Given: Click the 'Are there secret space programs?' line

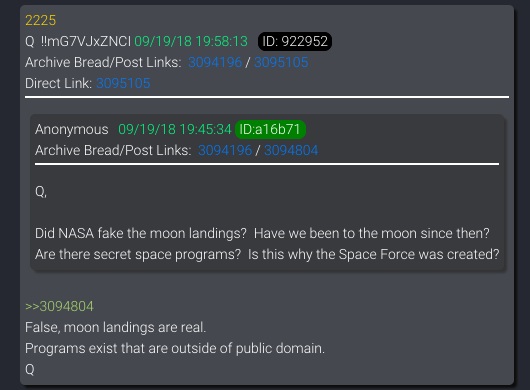Looking at the screenshot, I should pos(267,254).
